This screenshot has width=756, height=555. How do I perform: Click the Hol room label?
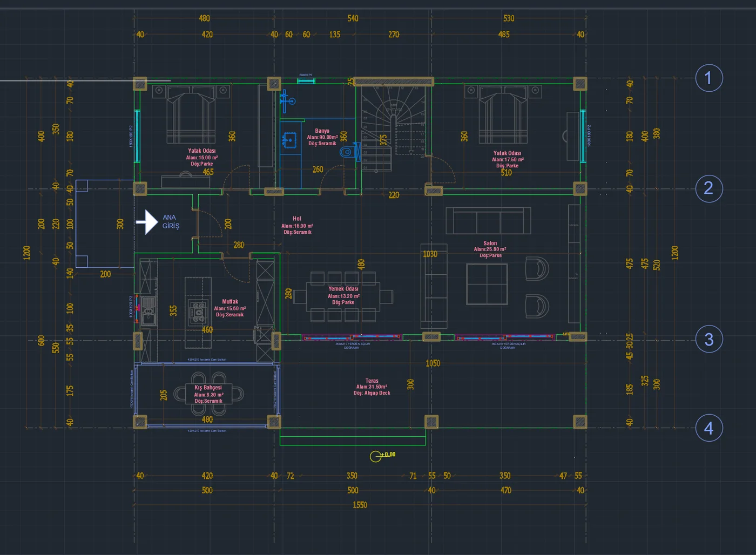pos(297,225)
